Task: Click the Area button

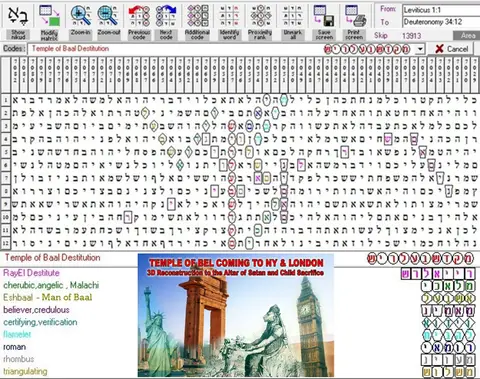Action: (468, 36)
